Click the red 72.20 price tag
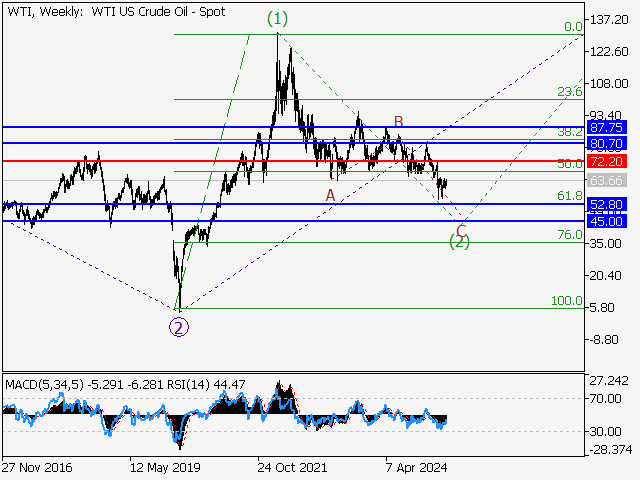This screenshot has width=640, height=480. pyautogui.click(x=607, y=161)
